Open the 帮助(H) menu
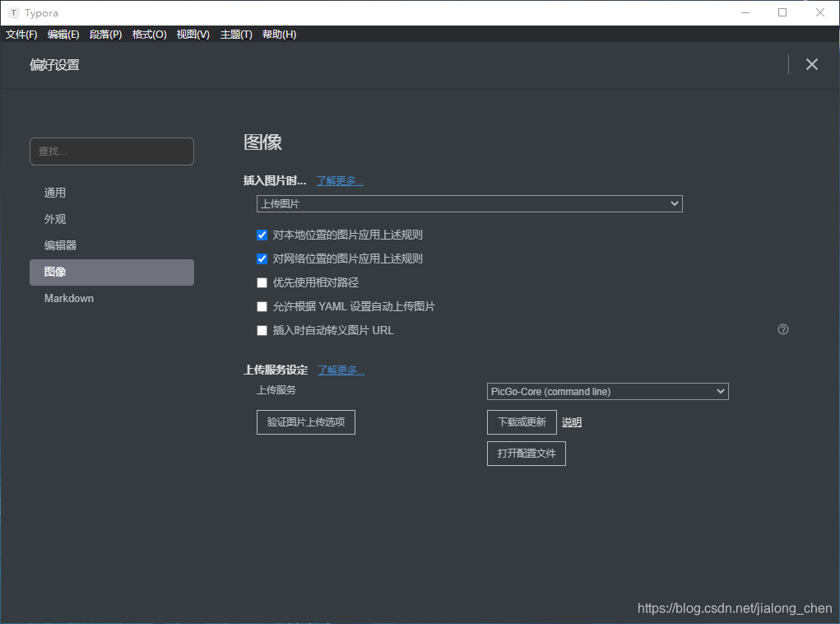This screenshot has height=624, width=840. [x=279, y=35]
